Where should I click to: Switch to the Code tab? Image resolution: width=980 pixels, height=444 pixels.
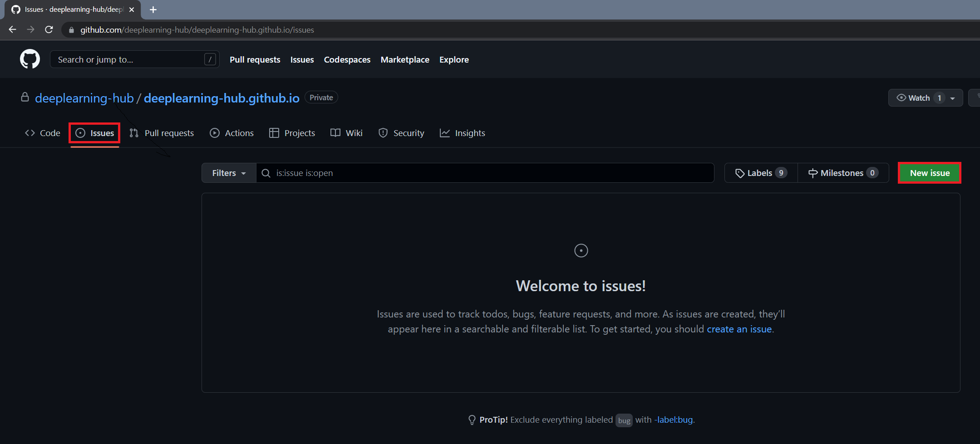coord(43,133)
